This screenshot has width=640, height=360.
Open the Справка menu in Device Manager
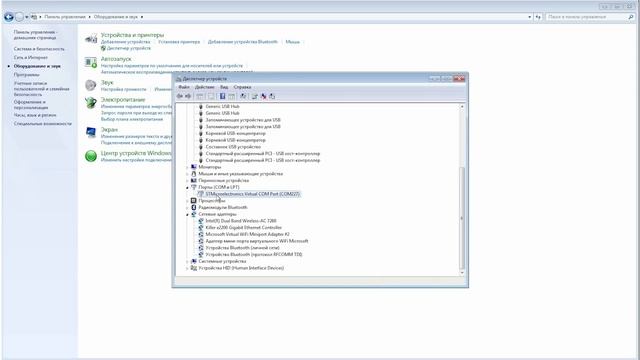[242, 87]
